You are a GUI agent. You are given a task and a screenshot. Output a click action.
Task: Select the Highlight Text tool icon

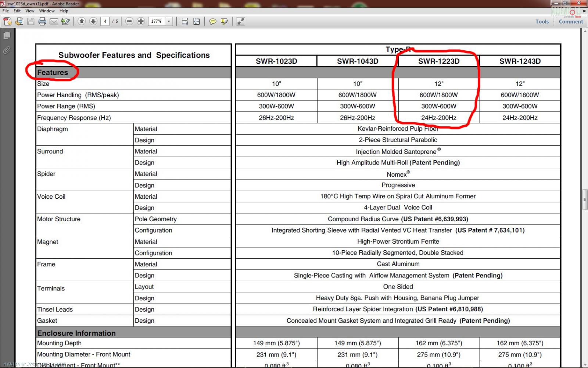tap(224, 21)
